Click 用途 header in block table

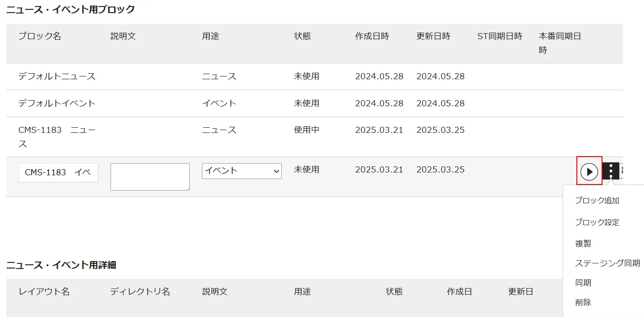click(x=210, y=36)
